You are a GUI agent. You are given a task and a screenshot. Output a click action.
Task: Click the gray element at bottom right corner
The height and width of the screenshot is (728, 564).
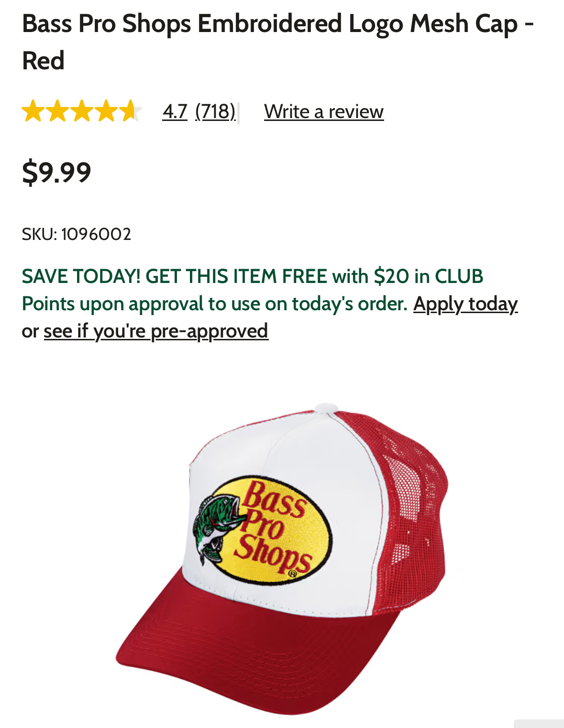539,724
